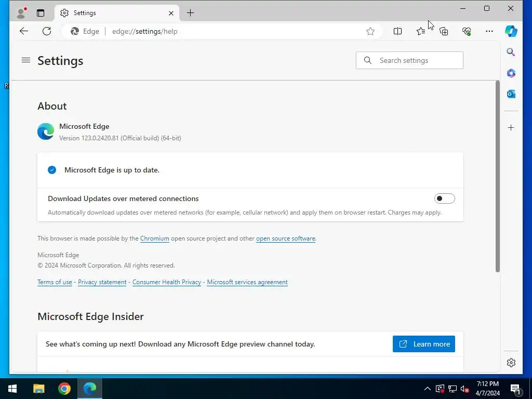Click the Microsoft Edge logo in About
The image size is (532, 399).
point(46,131)
